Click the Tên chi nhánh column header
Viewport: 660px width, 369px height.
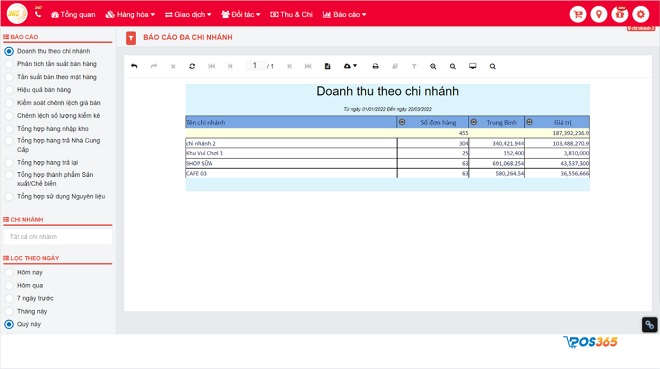pos(291,122)
